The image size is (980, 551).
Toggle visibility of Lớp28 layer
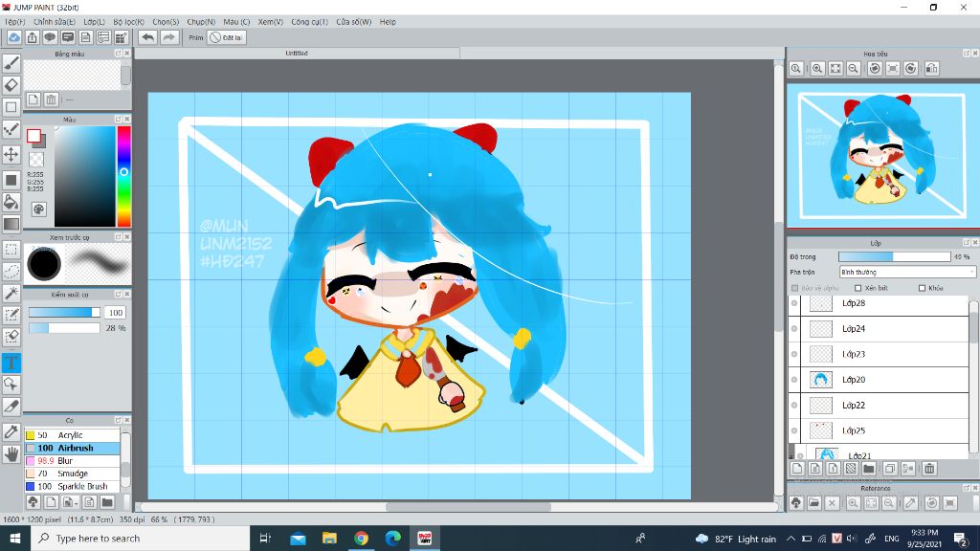tap(794, 303)
